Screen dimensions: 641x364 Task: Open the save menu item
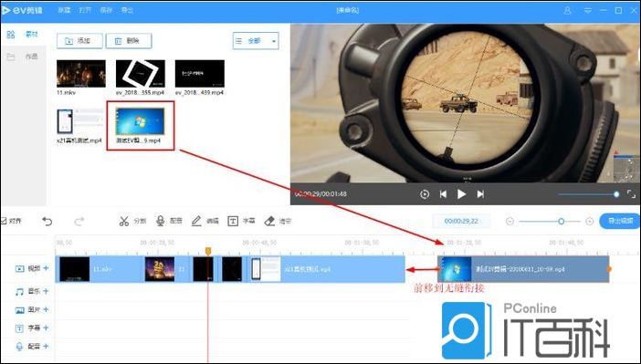point(106,10)
